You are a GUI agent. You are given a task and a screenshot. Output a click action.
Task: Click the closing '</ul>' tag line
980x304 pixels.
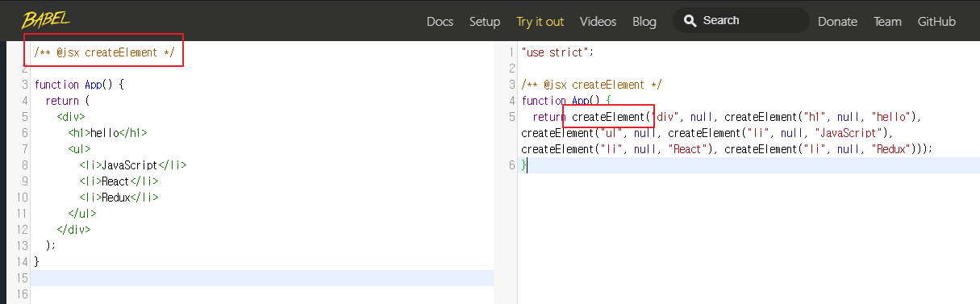[x=81, y=214]
